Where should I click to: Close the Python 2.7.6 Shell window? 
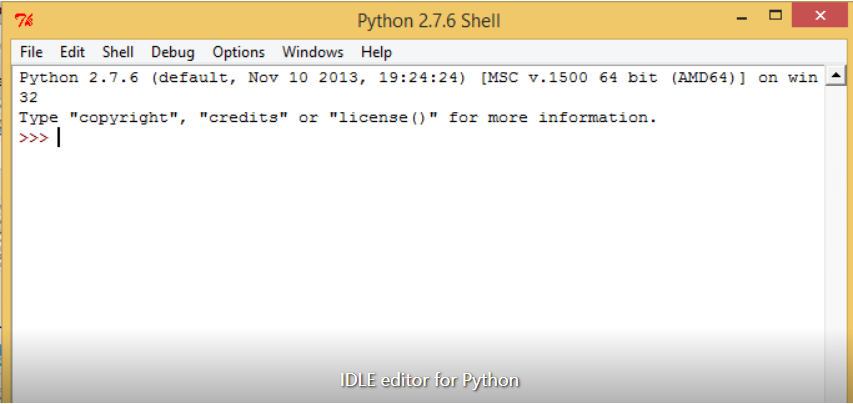821,15
